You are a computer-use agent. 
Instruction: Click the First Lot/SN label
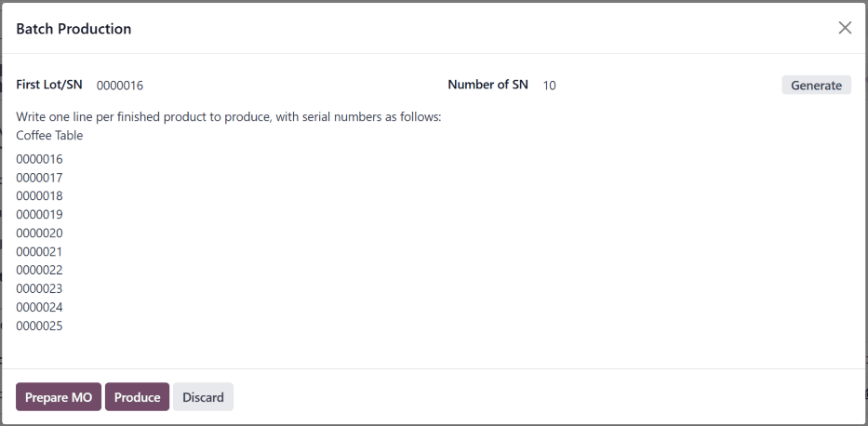click(x=49, y=85)
